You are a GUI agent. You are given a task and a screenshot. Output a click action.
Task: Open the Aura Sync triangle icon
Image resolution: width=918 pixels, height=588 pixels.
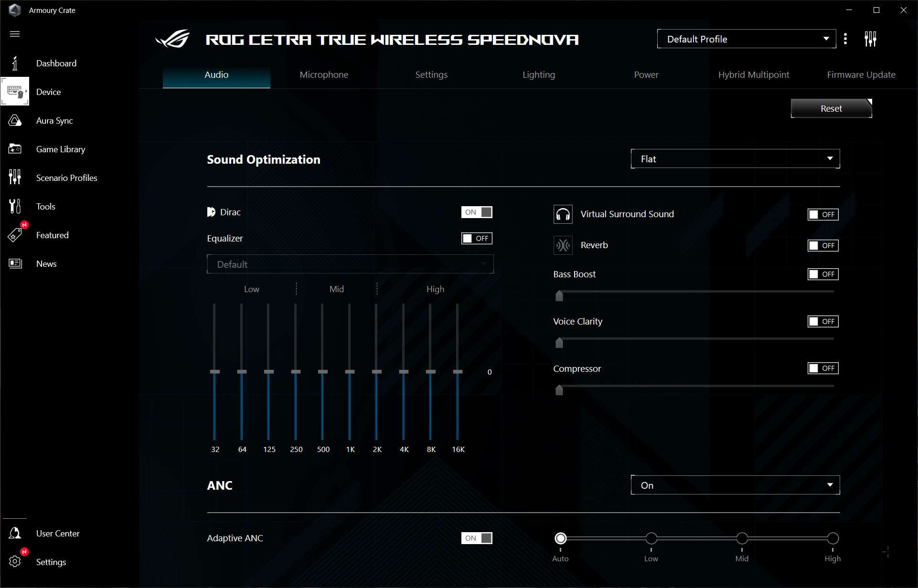[x=15, y=120]
